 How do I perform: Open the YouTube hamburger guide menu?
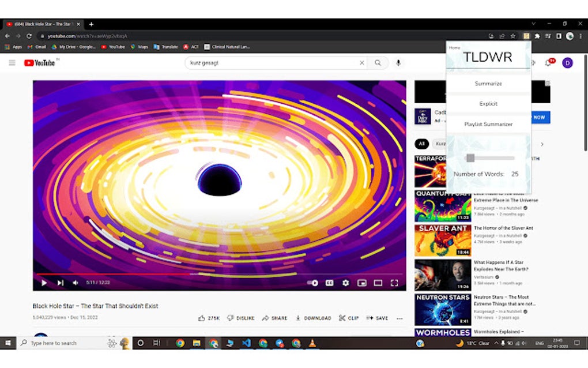(x=12, y=63)
